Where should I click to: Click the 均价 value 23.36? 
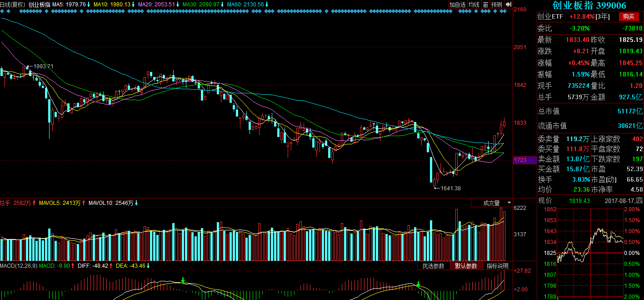(x=581, y=189)
